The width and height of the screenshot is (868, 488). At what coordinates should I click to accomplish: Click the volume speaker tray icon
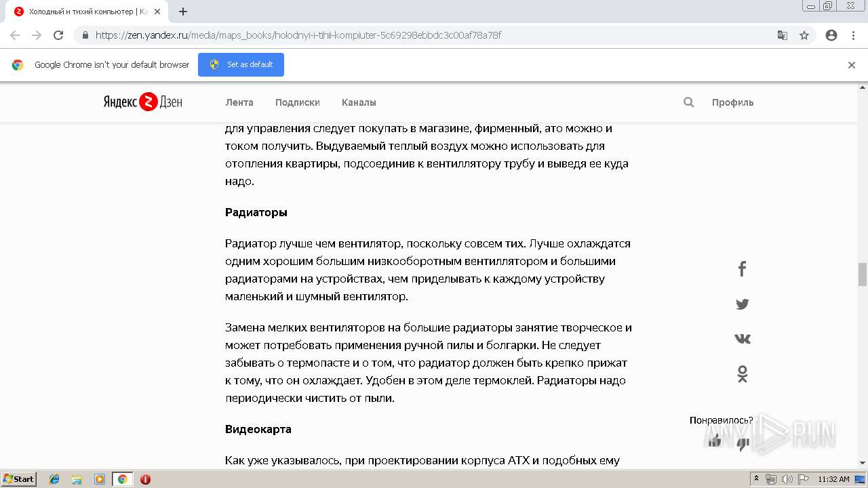point(787,479)
